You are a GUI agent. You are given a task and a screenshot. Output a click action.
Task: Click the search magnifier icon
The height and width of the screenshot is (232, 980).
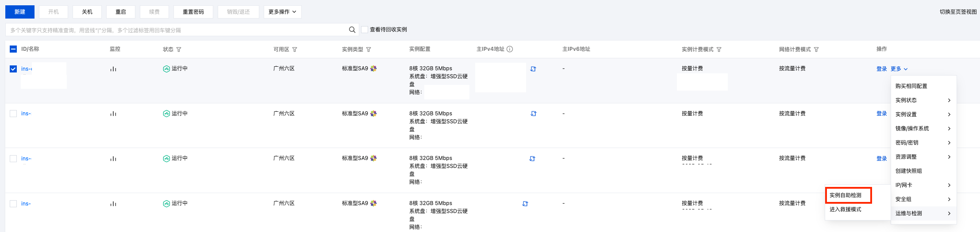[x=352, y=30]
